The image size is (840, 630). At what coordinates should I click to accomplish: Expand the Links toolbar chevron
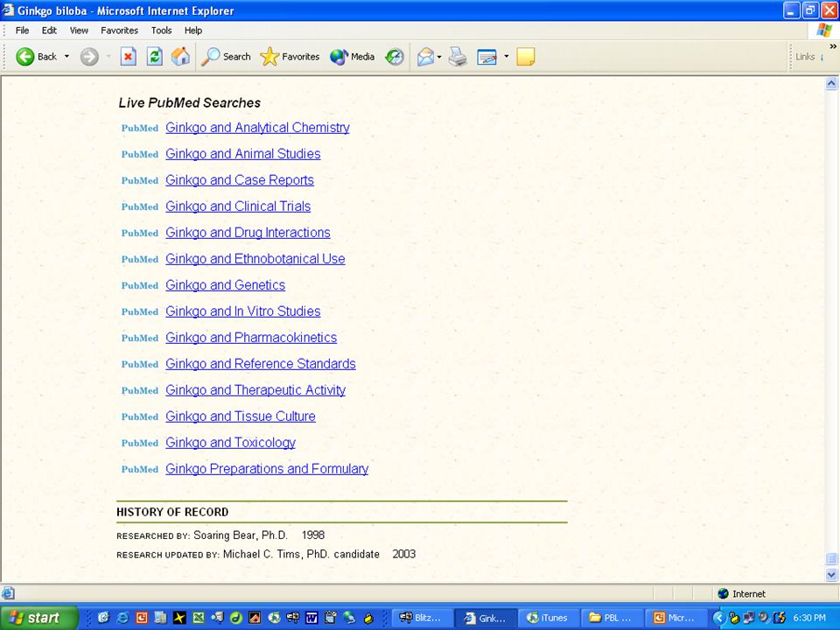[x=832, y=46]
